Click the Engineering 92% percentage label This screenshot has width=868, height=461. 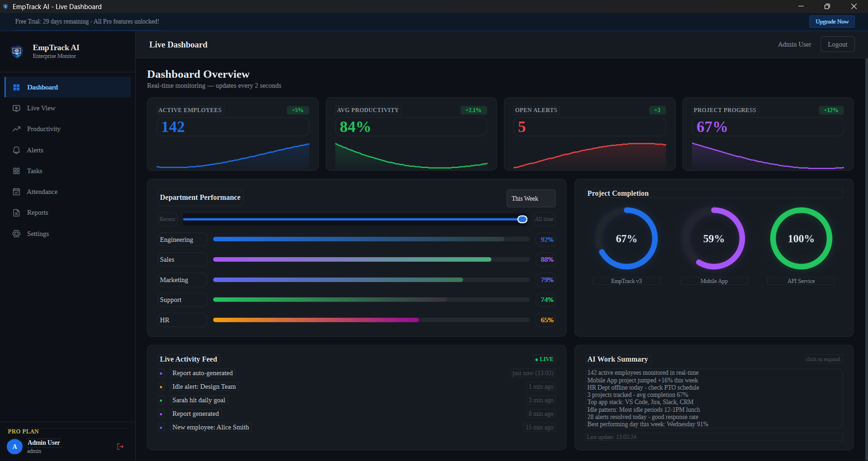[x=547, y=240]
